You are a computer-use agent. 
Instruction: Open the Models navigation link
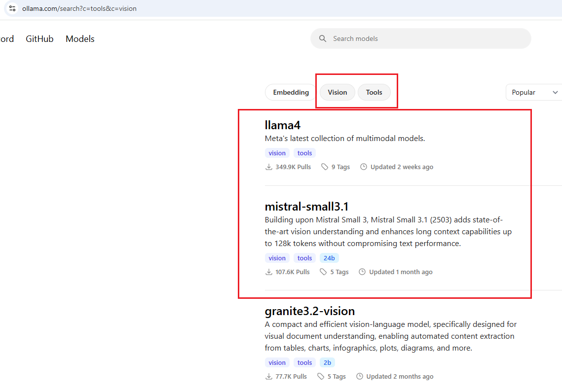click(x=80, y=38)
